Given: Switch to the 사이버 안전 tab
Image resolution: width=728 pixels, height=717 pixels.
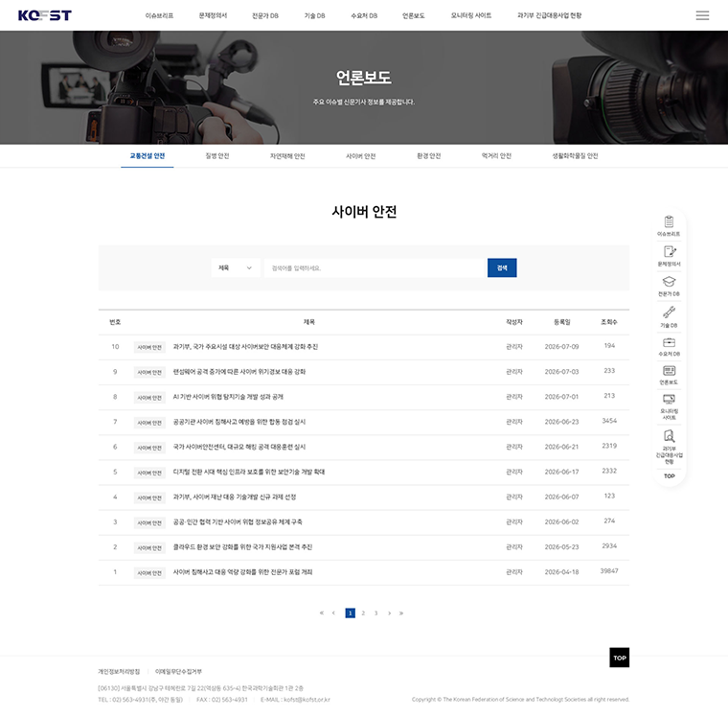Looking at the screenshot, I should click(x=361, y=155).
